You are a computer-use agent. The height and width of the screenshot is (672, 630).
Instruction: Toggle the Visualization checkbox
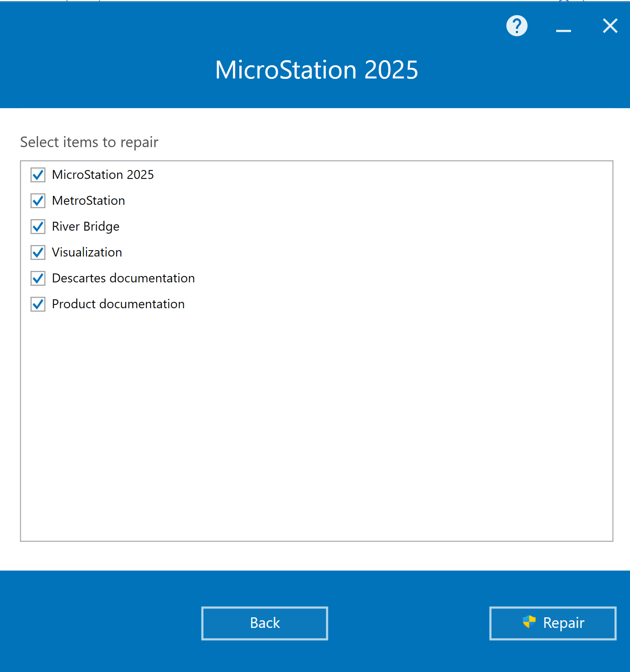tap(38, 252)
